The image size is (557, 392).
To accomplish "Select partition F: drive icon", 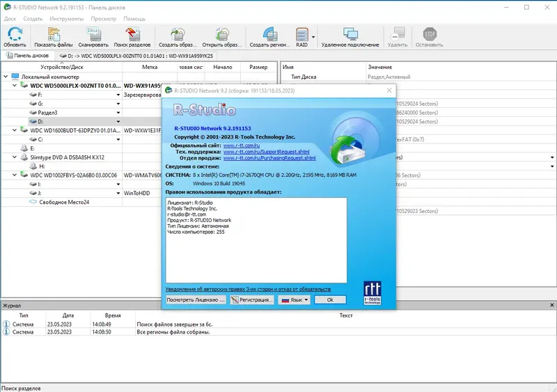I will [x=33, y=95].
